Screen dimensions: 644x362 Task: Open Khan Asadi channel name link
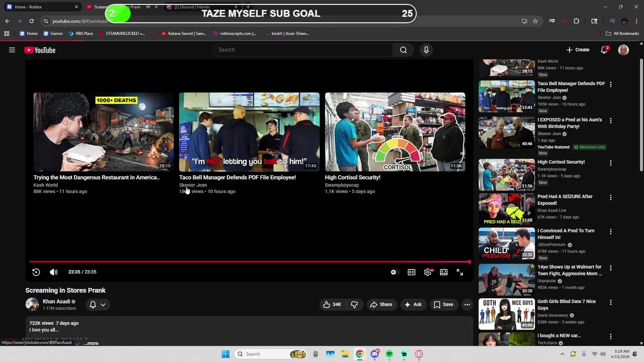tap(56, 301)
